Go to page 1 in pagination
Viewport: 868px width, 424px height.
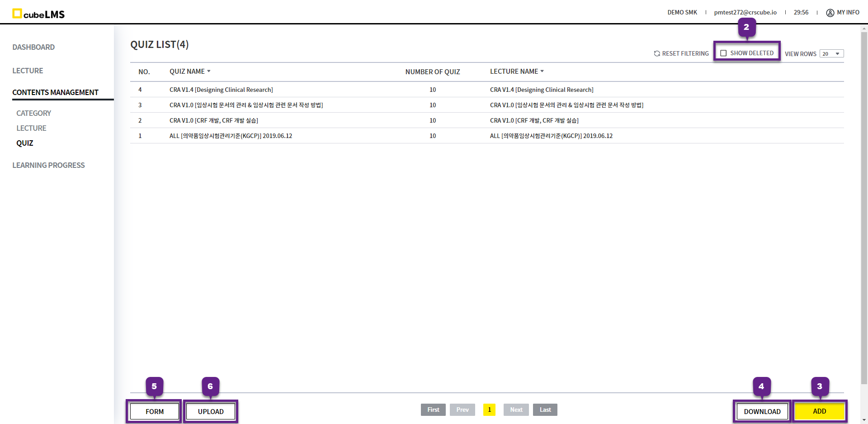(489, 410)
